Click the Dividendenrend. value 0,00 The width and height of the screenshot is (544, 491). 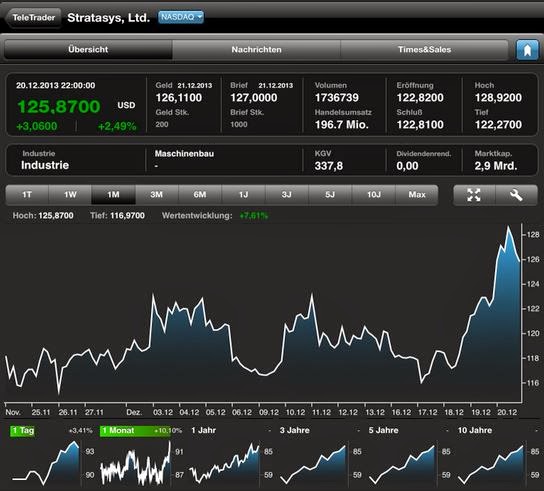(407, 166)
